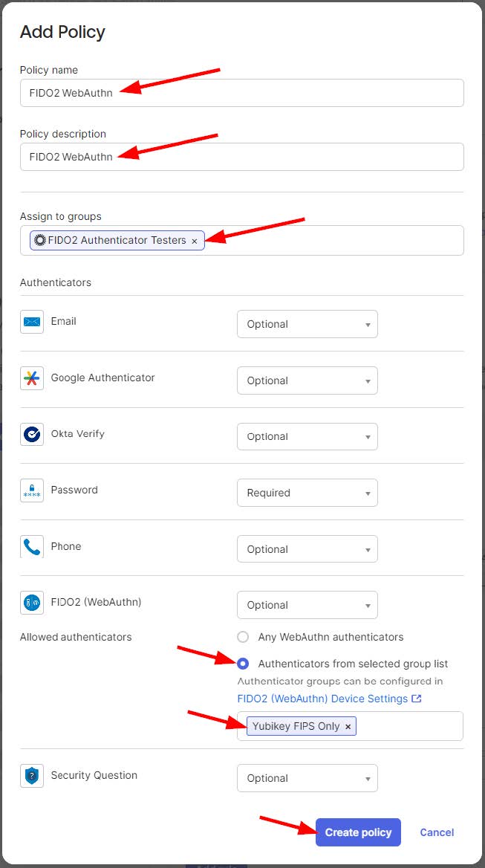Open the Security Question requirement dropdown
The height and width of the screenshot is (868, 485).
click(x=307, y=778)
